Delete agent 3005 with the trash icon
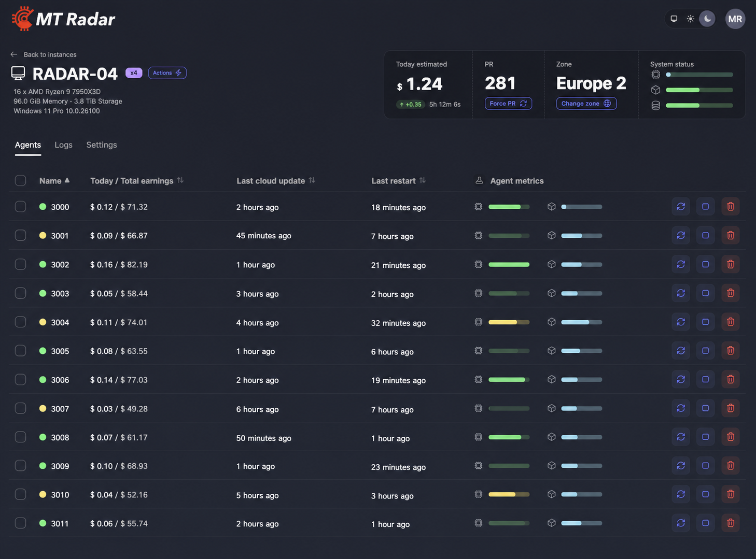The image size is (756, 559). pos(730,351)
